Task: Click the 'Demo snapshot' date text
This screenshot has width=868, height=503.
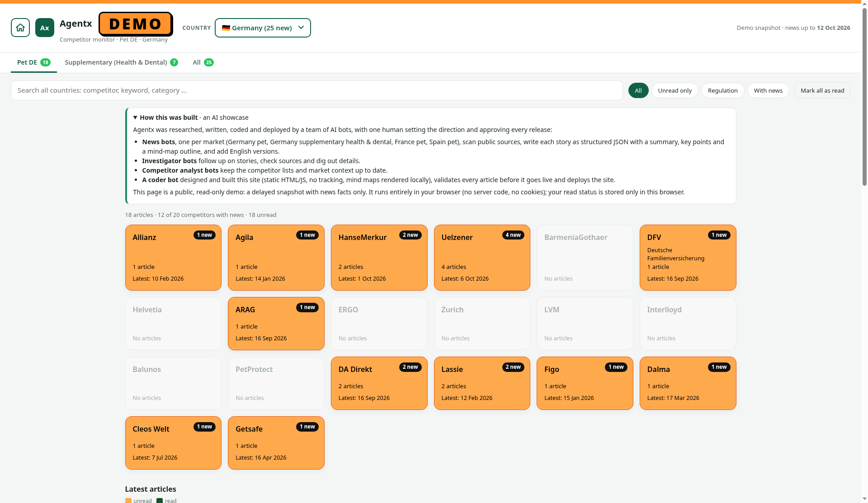Action: pos(793,28)
